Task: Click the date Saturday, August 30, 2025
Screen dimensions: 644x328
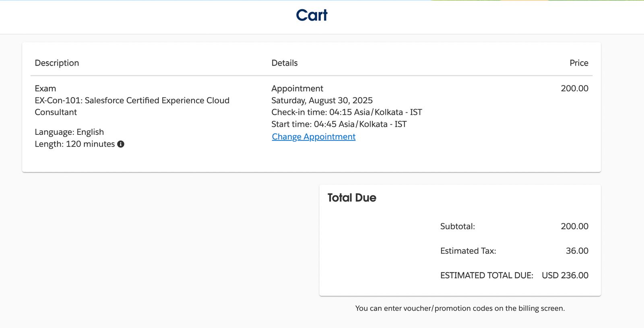Action: [x=322, y=100]
